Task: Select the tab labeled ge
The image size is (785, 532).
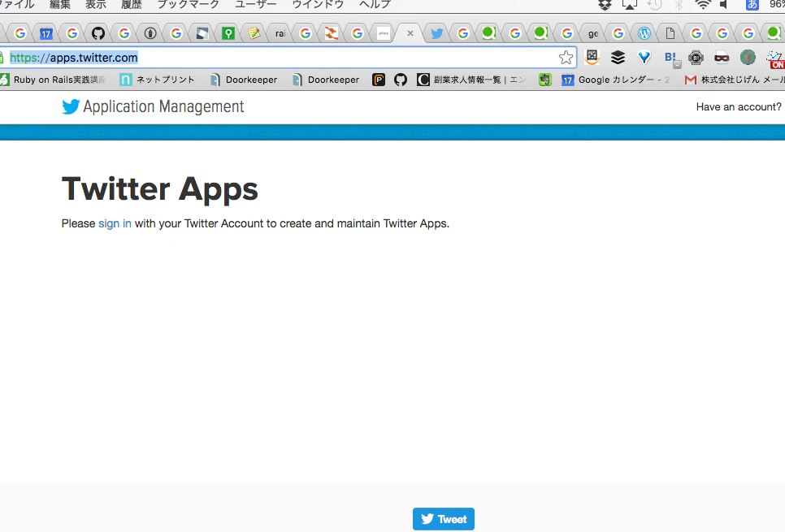Action: point(592,33)
